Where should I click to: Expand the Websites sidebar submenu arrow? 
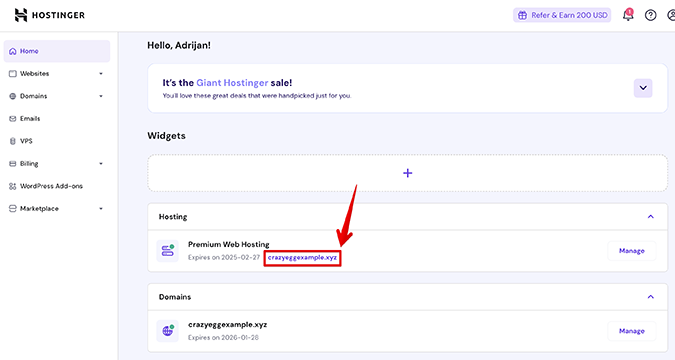[x=101, y=74]
